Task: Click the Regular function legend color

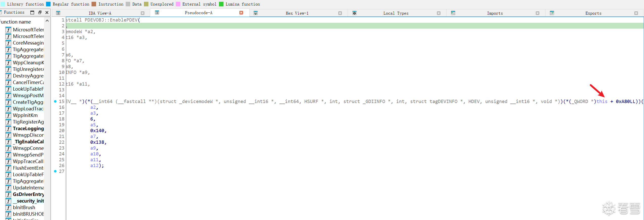Action: tap(48, 4)
